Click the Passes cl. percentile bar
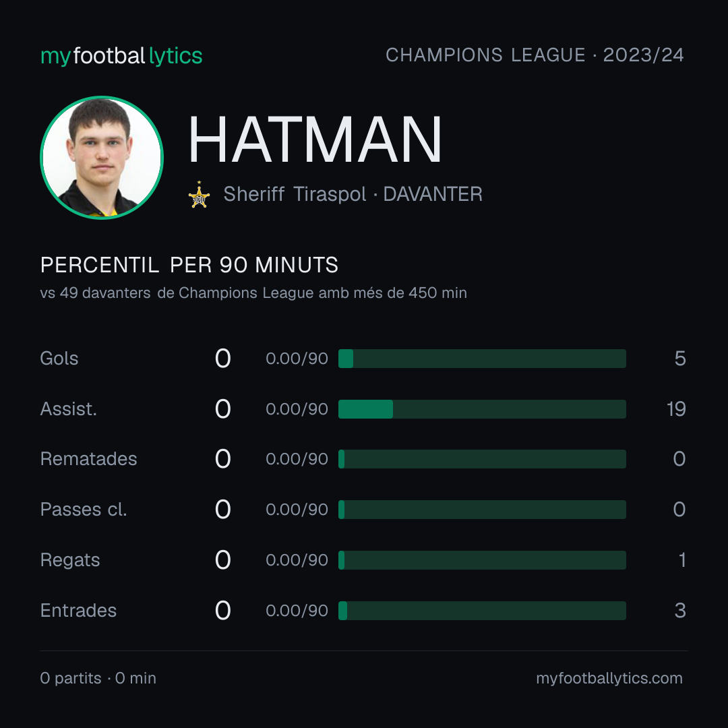728x728 pixels. click(482, 510)
